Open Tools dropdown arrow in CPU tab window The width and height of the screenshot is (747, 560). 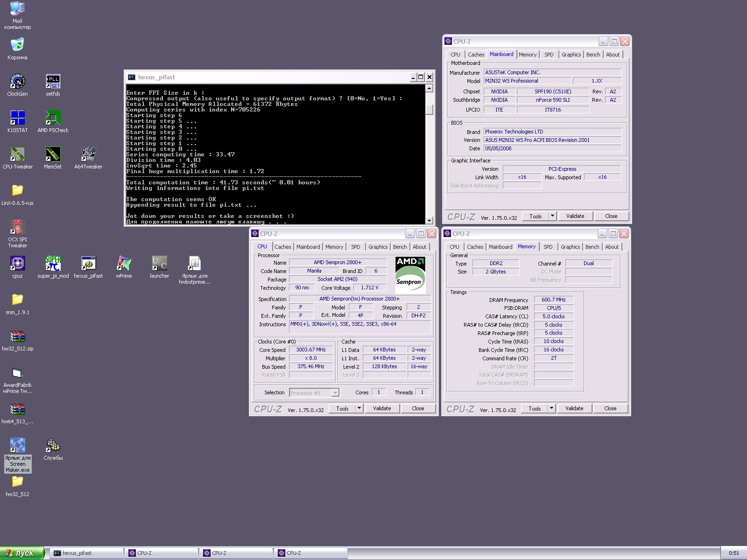[359, 408]
